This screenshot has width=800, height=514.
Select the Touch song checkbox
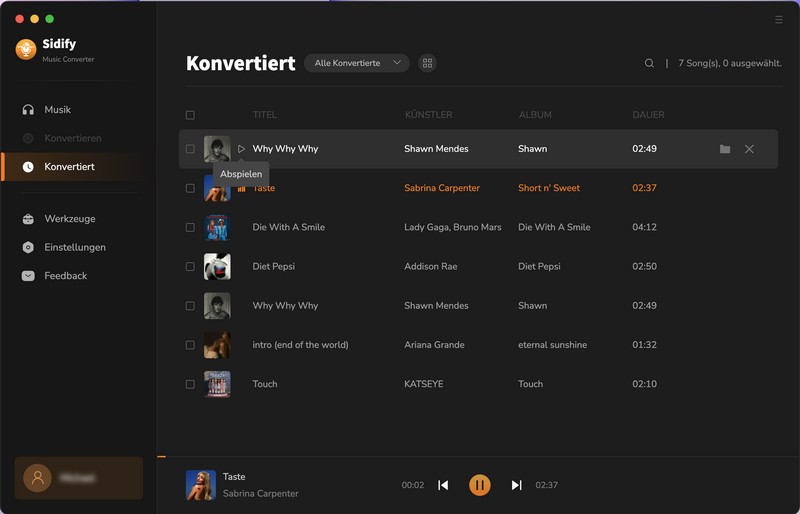coord(190,384)
